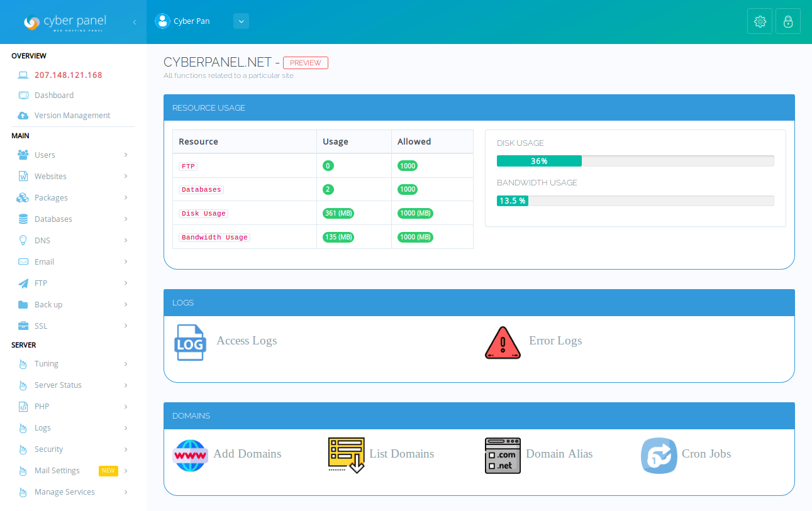Open Version Management in sidebar
812x511 pixels.
coord(72,116)
